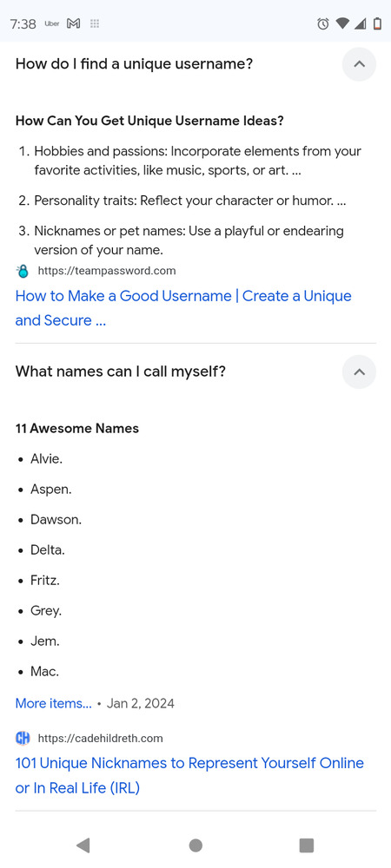The height and width of the screenshot is (868, 391).
Task: Tap the recent apps square button
Action: (306, 845)
